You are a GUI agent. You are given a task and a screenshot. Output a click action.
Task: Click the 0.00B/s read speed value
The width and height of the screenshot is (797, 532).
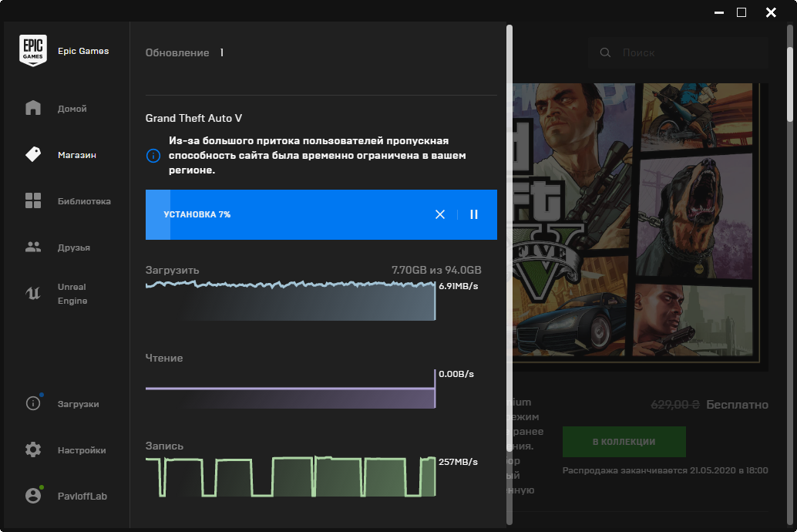coord(456,375)
